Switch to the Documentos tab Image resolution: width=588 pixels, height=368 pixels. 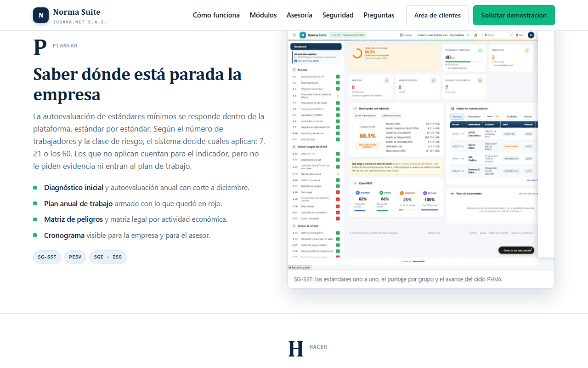[x=474, y=116]
